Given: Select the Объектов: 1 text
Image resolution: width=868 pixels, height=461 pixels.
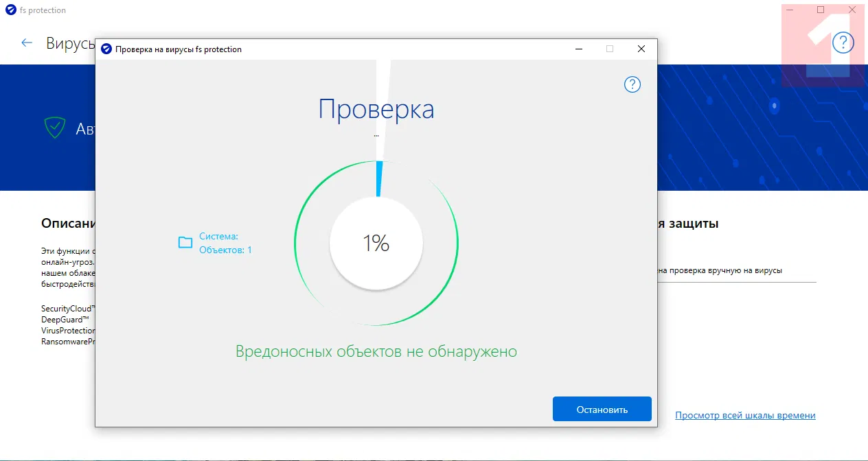Looking at the screenshot, I should 225,250.
